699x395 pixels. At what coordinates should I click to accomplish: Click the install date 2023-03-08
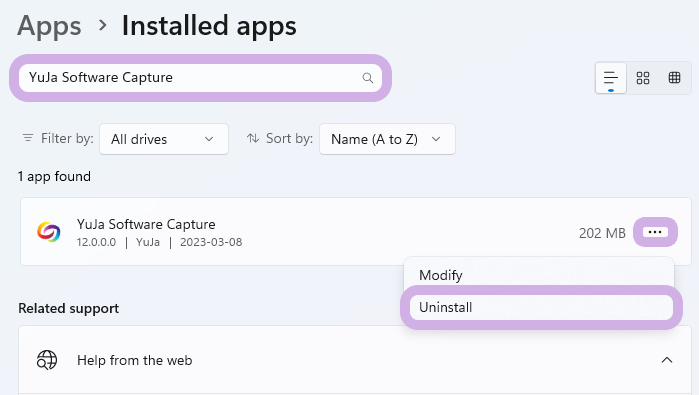pos(211,242)
